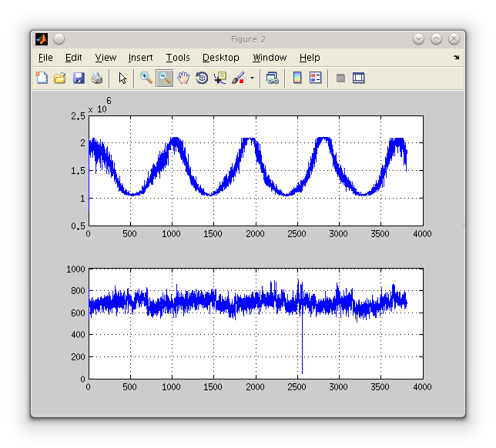
Task: Click the 2.5 tick label on upper plot
Action: (x=78, y=116)
